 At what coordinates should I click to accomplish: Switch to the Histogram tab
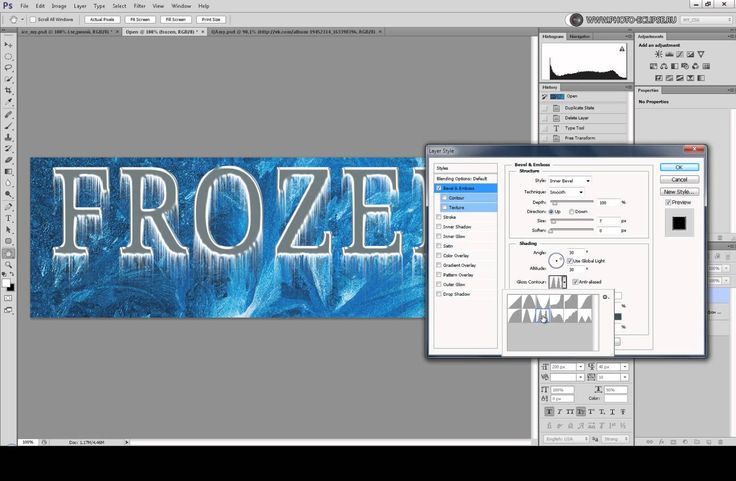553,36
